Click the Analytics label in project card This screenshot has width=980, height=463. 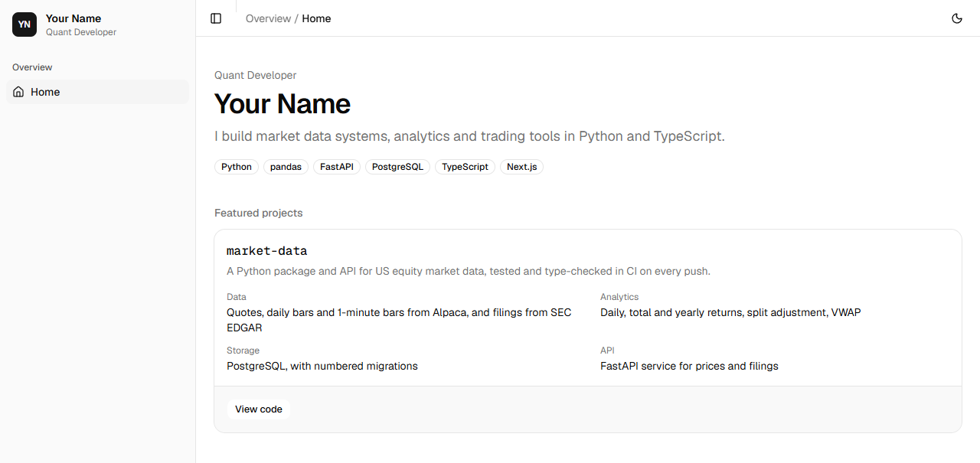point(619,297)
